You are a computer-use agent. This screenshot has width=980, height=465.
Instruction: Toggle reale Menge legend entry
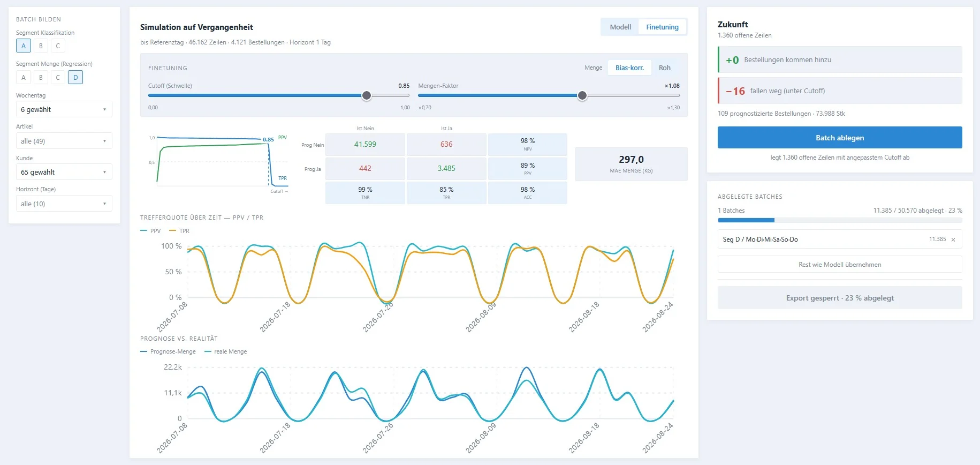coord(226,351)
